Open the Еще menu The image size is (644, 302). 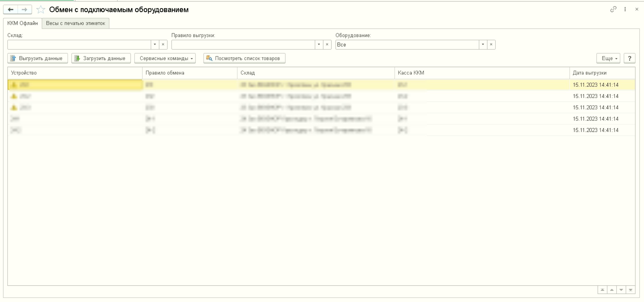[608, 58]
